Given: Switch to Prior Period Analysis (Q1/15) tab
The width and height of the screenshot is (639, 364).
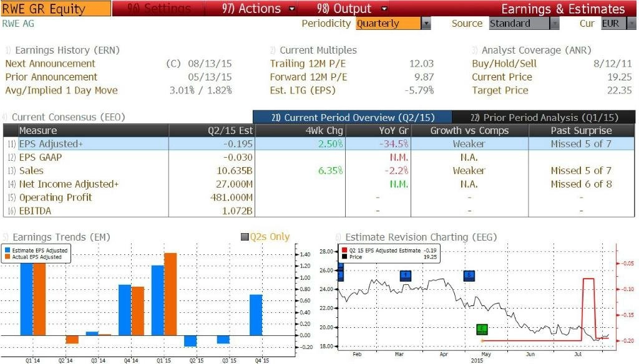Looking at the screenshot, I should [544, 117].
